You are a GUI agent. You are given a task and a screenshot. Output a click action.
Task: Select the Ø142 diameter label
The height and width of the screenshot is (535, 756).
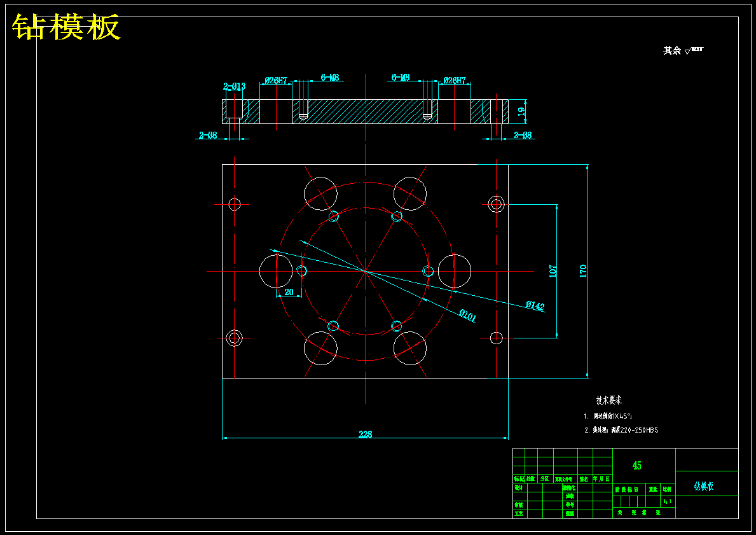(x=535, y=305)
